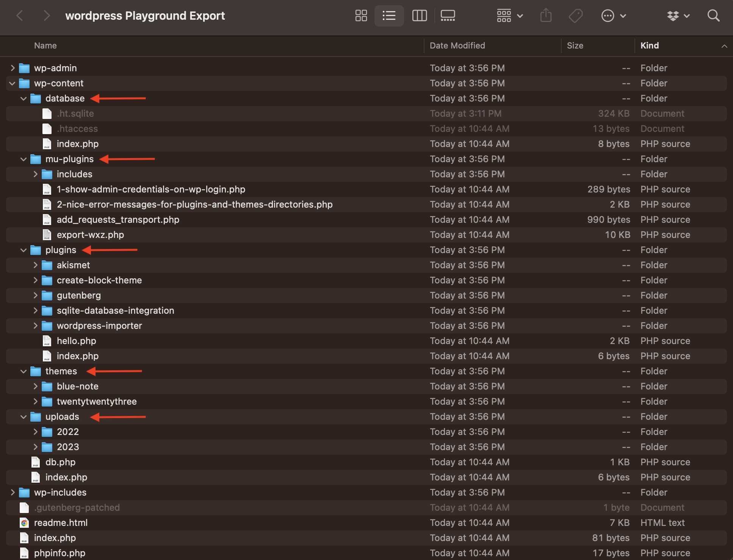733x560 pixels.
Task: Sort by the Date Modified column
Action: point(457,45)
